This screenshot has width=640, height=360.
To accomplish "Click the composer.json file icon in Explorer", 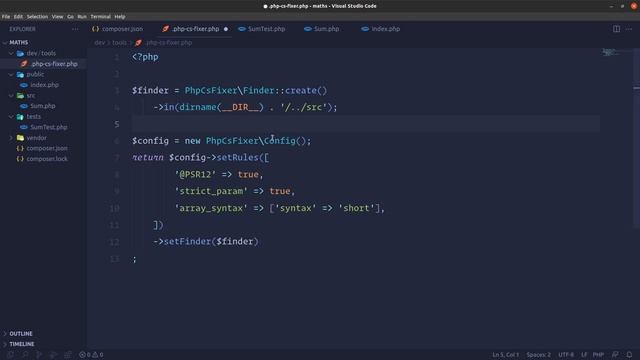I will click(20, 149).
